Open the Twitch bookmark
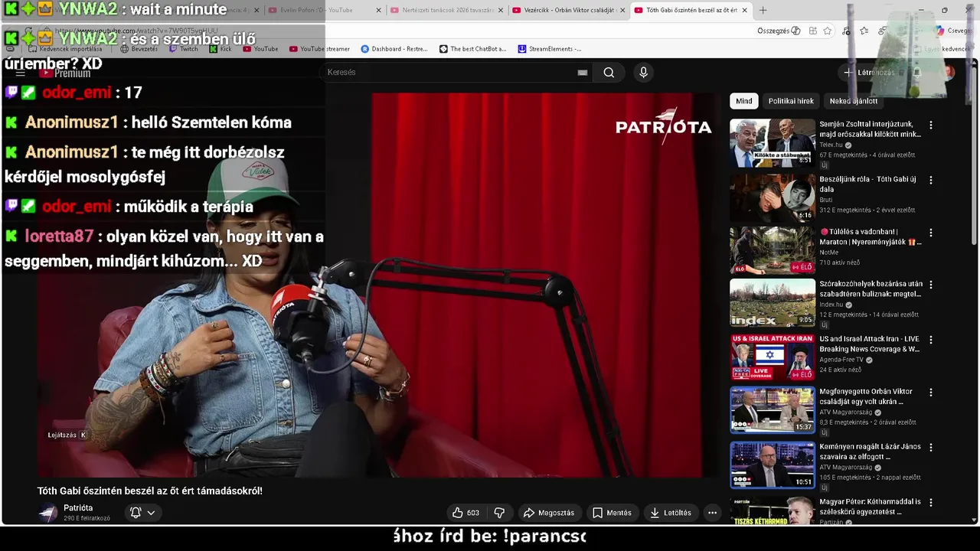The image size is (980, 551). click(183, 49)
